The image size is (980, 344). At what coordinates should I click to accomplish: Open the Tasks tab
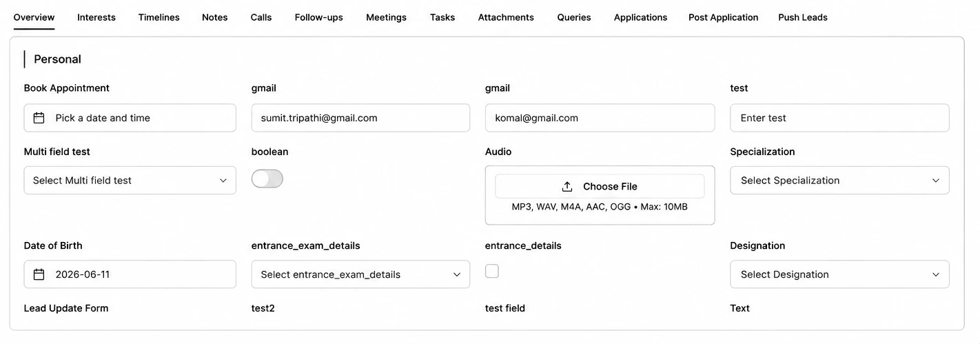442,17
